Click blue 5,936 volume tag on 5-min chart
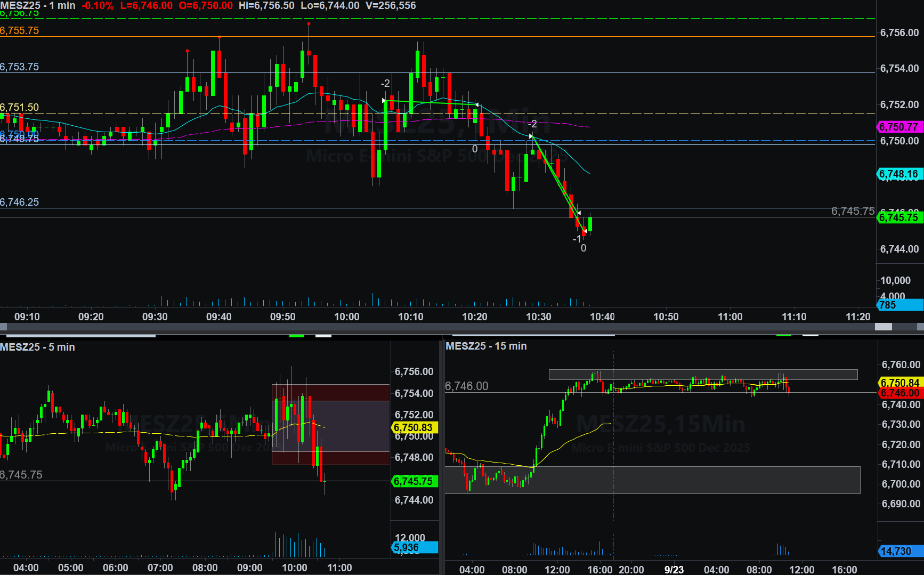 coord(414,548)
